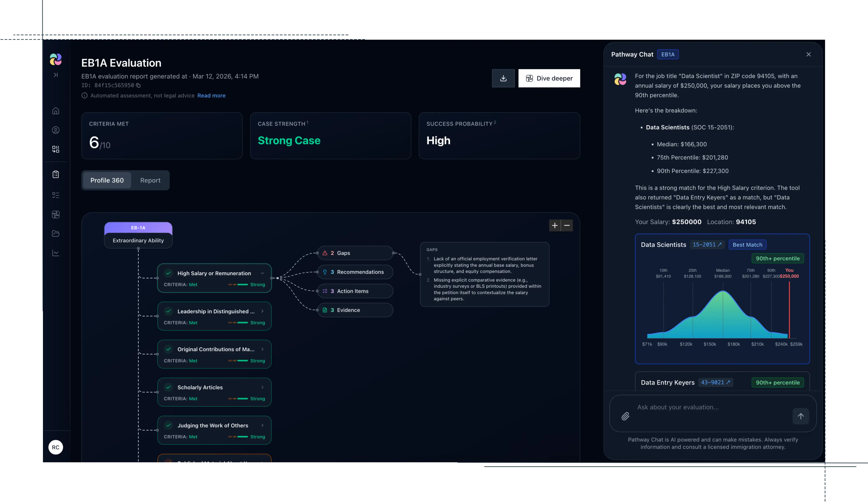Image resolution: width=868 pixels, height=502 pixels.
Task: Expand the Leadership in Distinguished criterion chevron
Action: coord(262,311)
